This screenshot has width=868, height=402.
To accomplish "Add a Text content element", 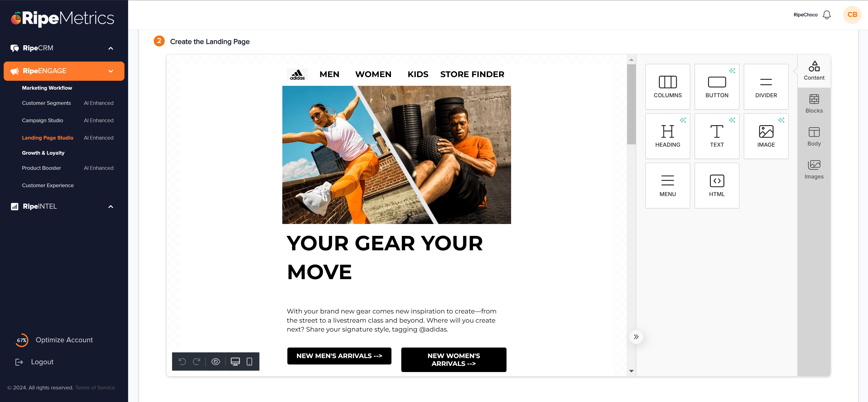I will [717, 136].
